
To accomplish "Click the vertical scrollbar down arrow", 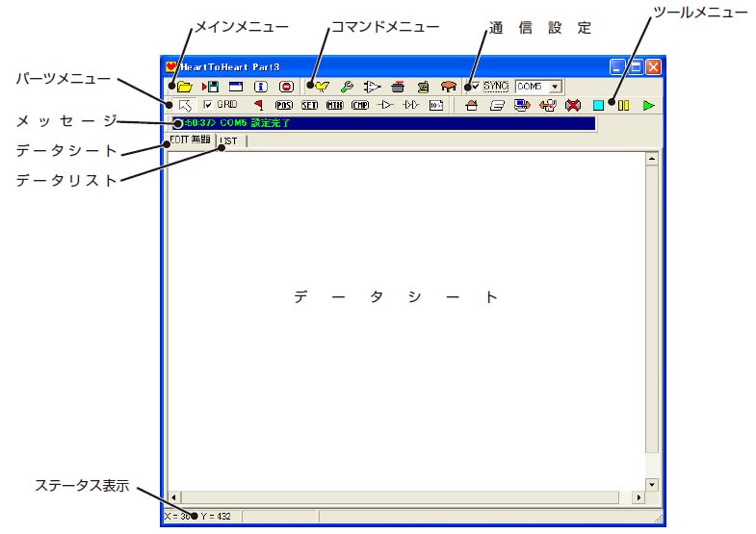I will click(x=652, y=485).
